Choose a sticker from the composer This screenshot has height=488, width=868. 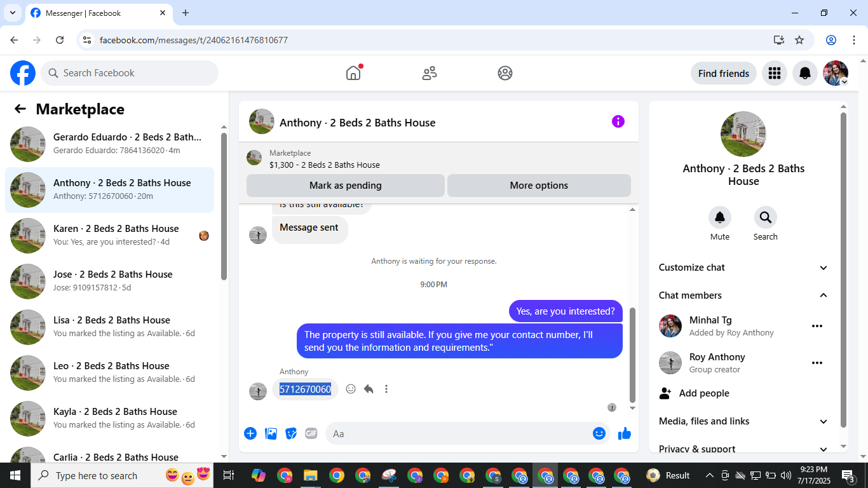tap(291, 433)
